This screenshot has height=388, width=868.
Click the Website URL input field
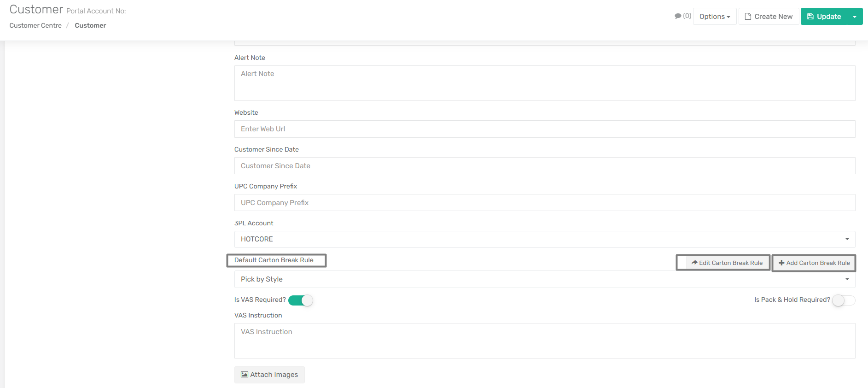(545, 129)
